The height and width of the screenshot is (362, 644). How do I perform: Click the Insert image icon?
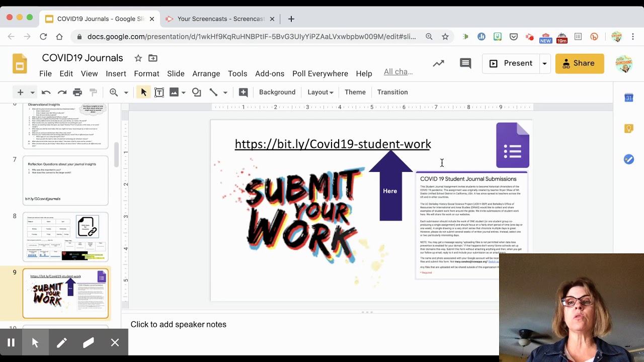(174, 92)
